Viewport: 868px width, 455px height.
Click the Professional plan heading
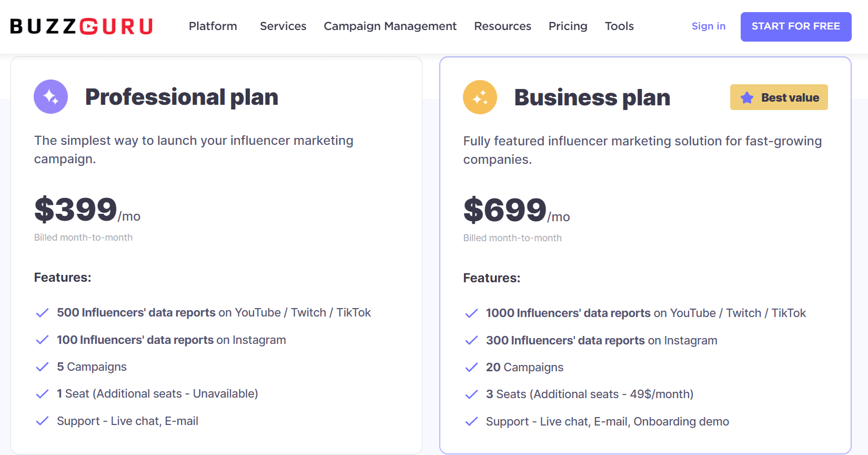click(x=182, y=97)
